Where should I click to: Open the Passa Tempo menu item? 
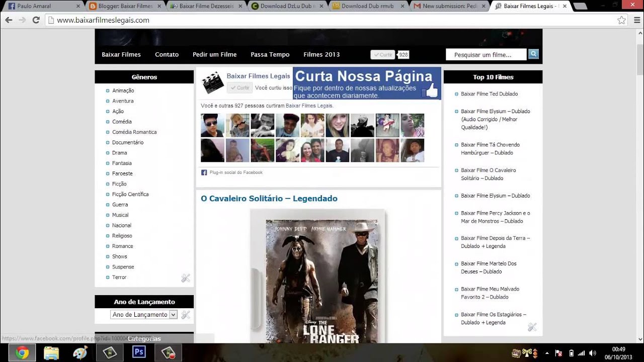[270, 54]
